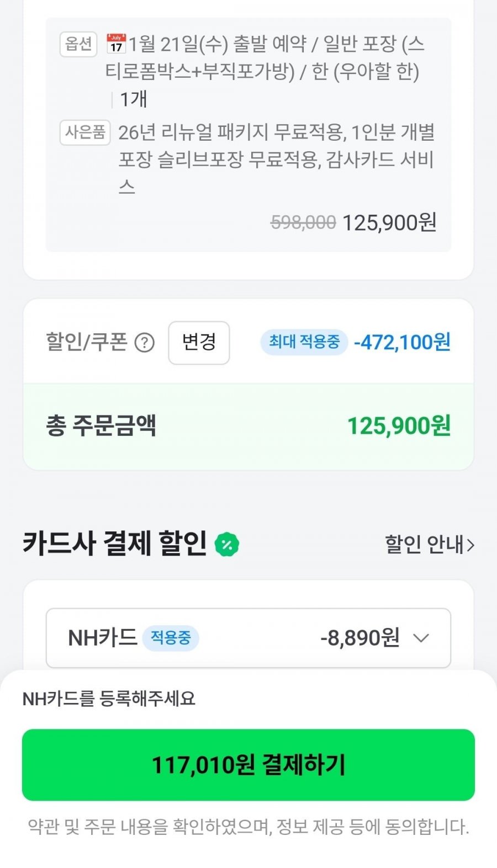Tap the 최대 적용중 badge

click(304, 342)
